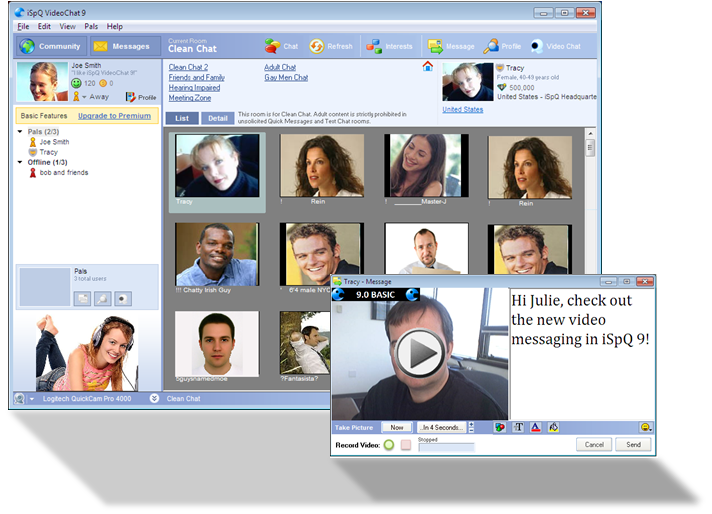Select the Master-J user thumbnail

(x=426, y=166)
